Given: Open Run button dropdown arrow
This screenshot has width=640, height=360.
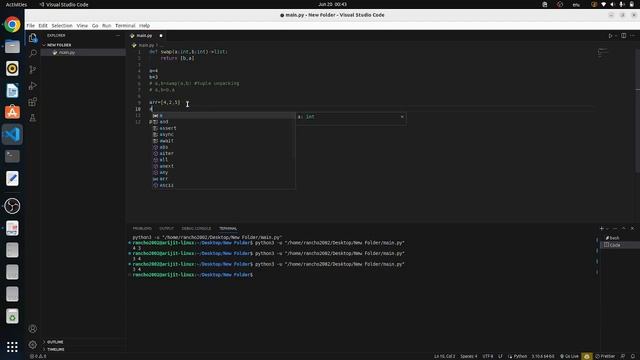Looking at the screenshot, I should coord(616,36).
